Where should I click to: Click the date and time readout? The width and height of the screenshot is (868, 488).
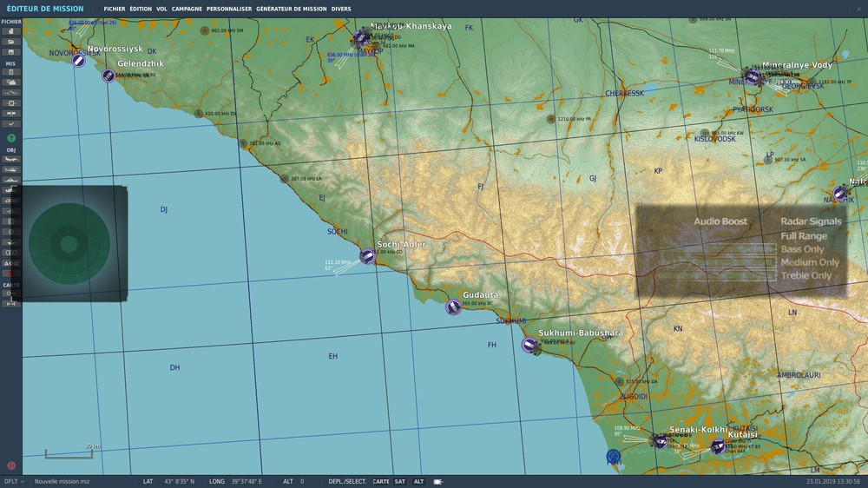click(833, 481)
